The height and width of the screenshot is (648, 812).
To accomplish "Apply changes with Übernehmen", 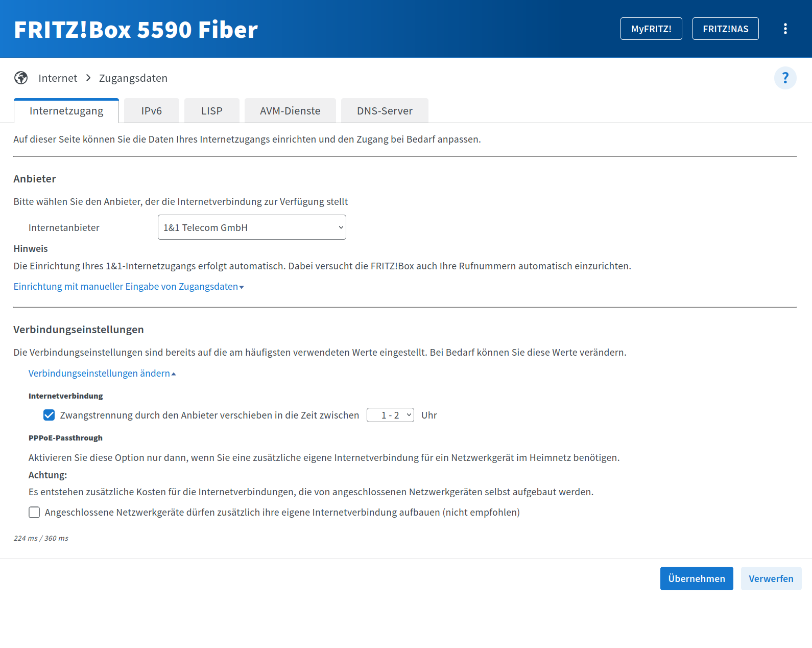I will tap(697, 578).
